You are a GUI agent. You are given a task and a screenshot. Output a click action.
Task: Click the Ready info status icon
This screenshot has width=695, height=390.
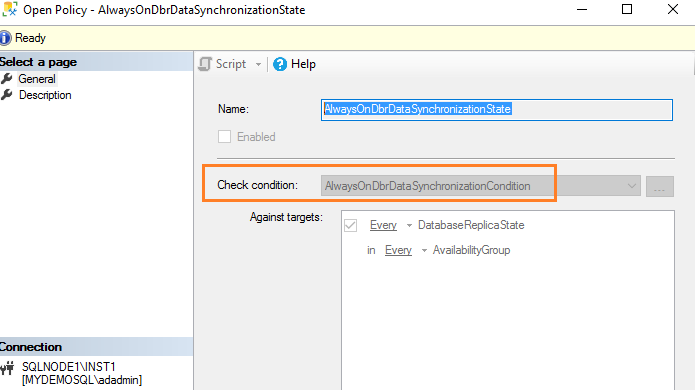[x=5, y=38]
